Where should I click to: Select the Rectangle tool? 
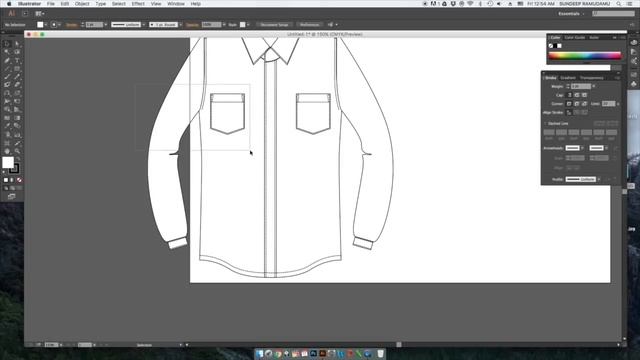(17, 69)
